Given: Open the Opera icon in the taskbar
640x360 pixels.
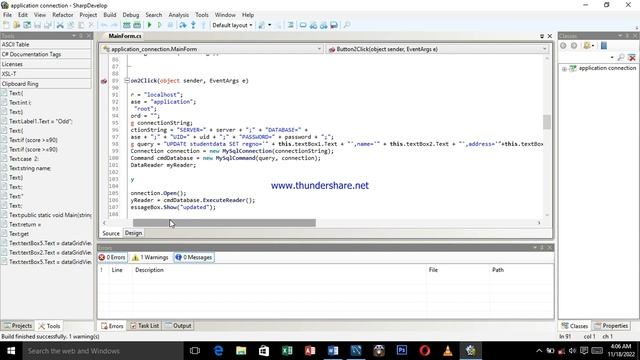Looking at the screenshot, I should click(425, 351).
